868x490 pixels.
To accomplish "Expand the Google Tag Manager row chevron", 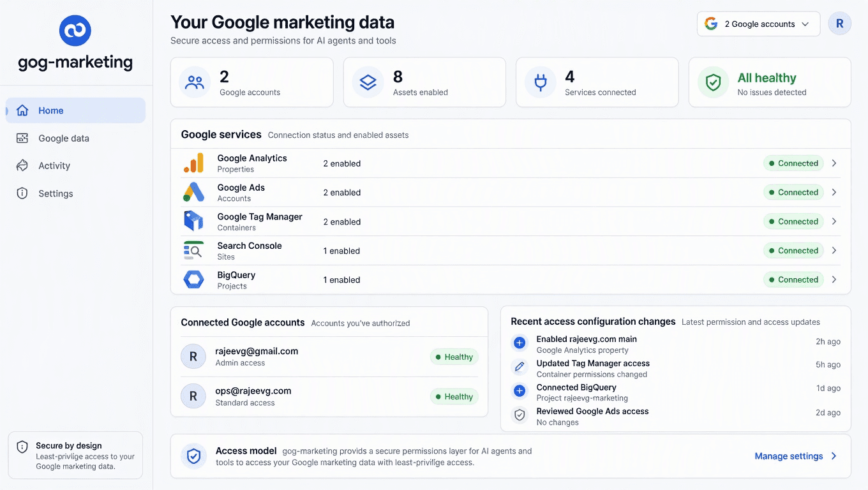I will [x=834, y=221].
